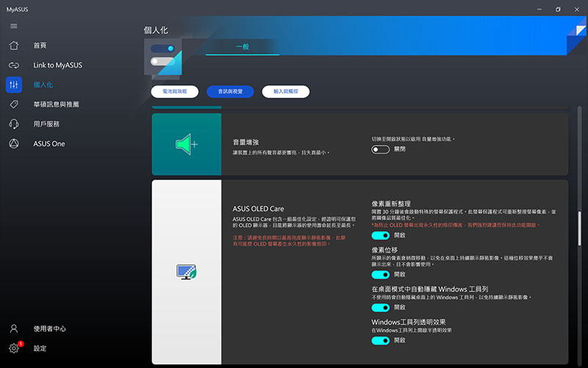Open 華碩訊息與推薦 sidebar item

[x=57, y=105]
